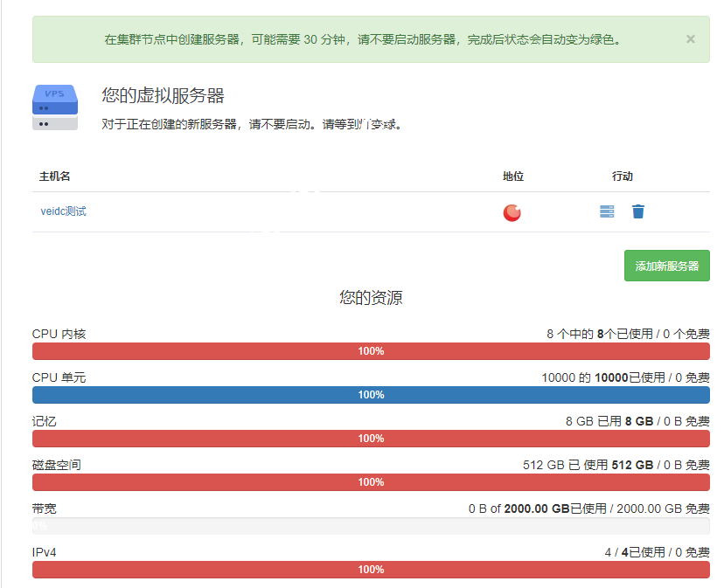This screenshot has width=724, height=588.
Task: Click the 地位 column header
Action: pos(513,176)
